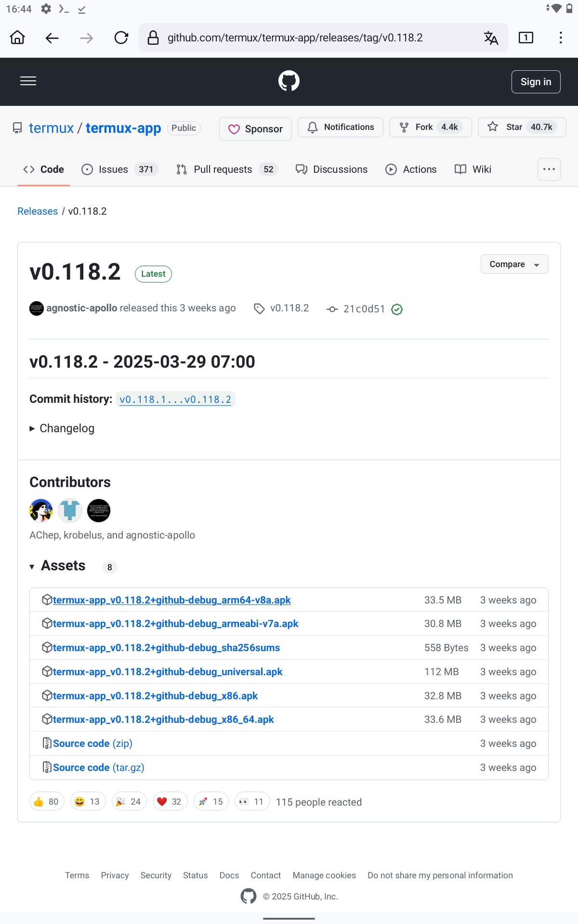Click the Sponsor heart button
Screen dimensions: 578x924
(255, 129)
